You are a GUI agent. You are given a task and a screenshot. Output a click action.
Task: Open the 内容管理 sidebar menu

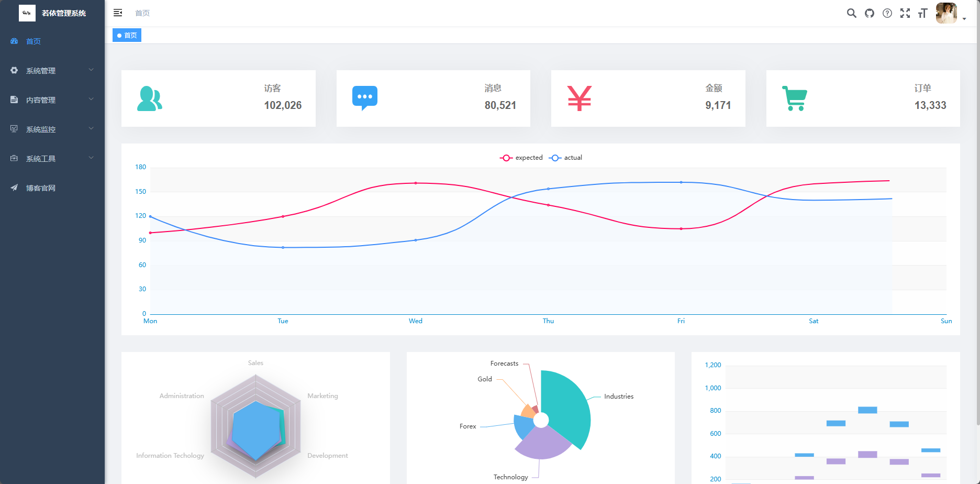[52, 100]
